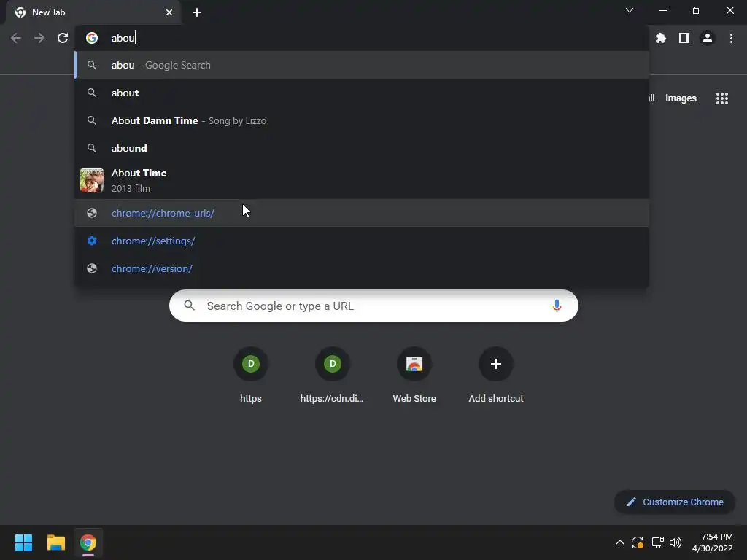This screenshot has height=560, width=747.
Task: Click the Add shortcut tile
Action: coord(496,376)
